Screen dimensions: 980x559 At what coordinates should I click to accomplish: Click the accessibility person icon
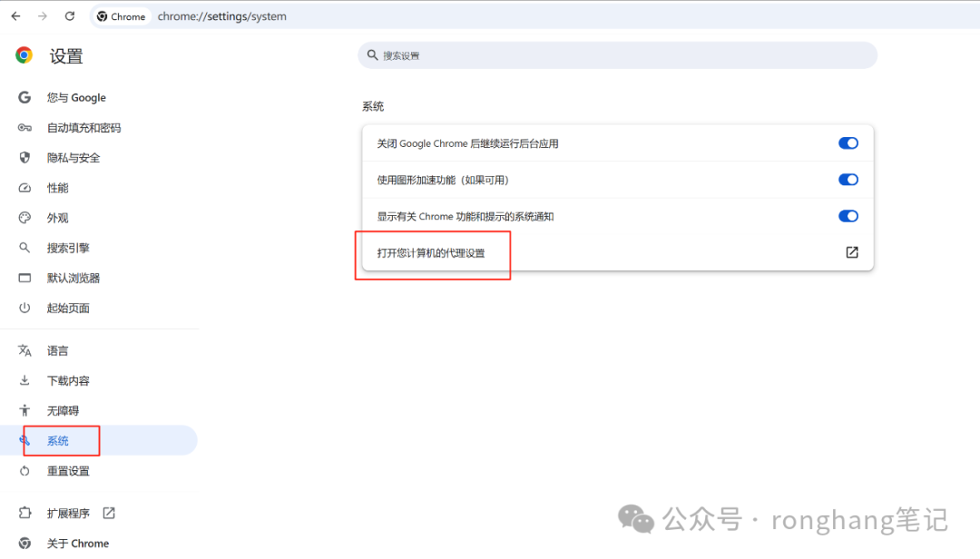24,410
